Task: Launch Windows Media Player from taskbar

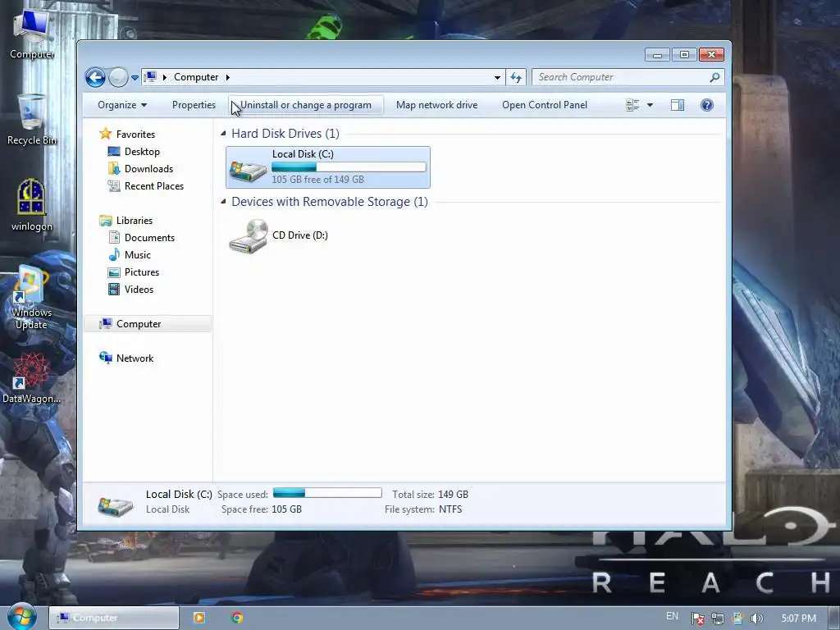Action: point(199,618)
